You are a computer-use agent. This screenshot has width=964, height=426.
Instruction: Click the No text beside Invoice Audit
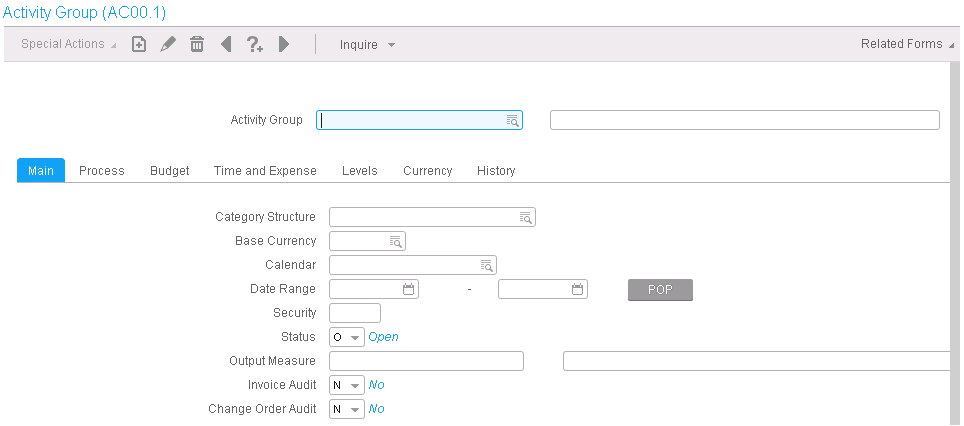(376, 385)
